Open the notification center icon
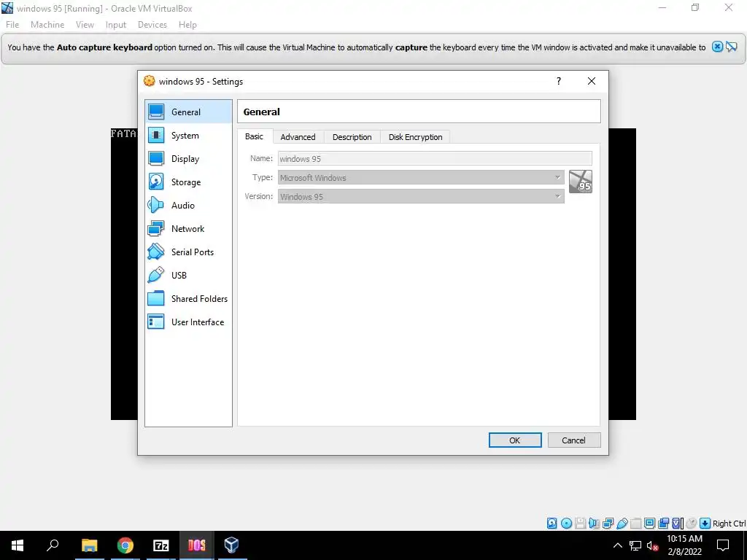The image size is (747, 560). (723, 545)
